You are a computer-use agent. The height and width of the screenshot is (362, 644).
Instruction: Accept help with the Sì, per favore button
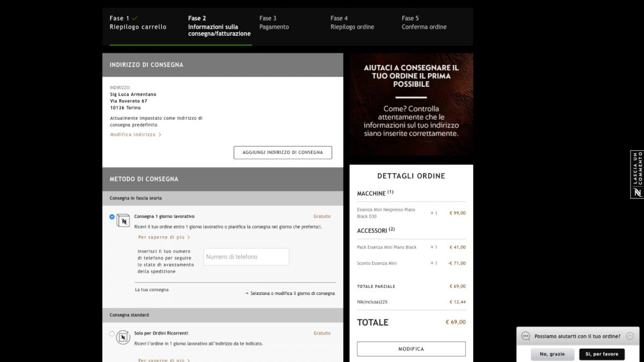[602, 354]
